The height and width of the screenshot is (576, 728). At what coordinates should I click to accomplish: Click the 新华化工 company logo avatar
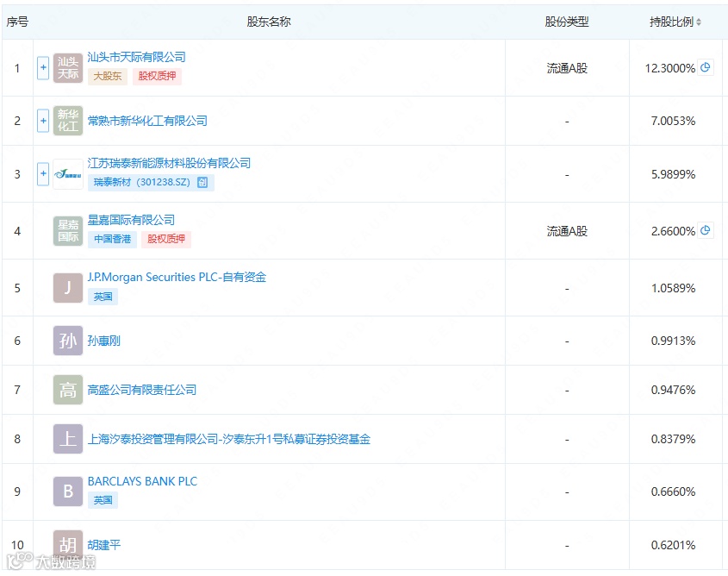[x=68, y=121]
